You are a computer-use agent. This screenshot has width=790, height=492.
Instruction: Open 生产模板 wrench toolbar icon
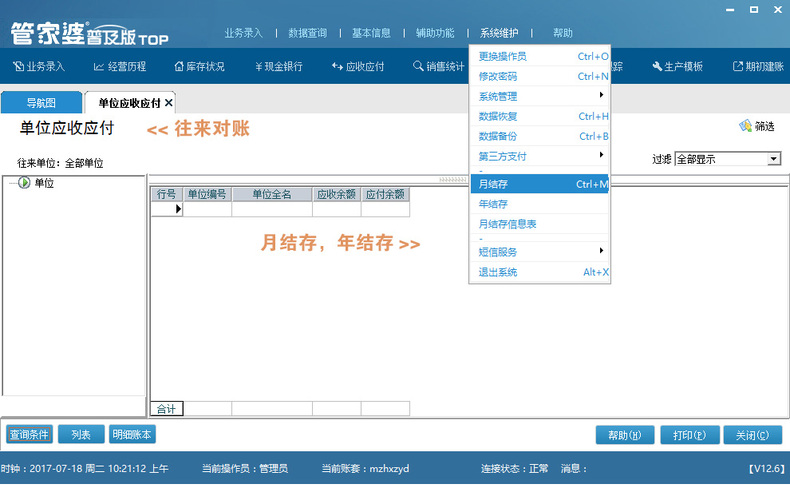(x=657, y=66)
